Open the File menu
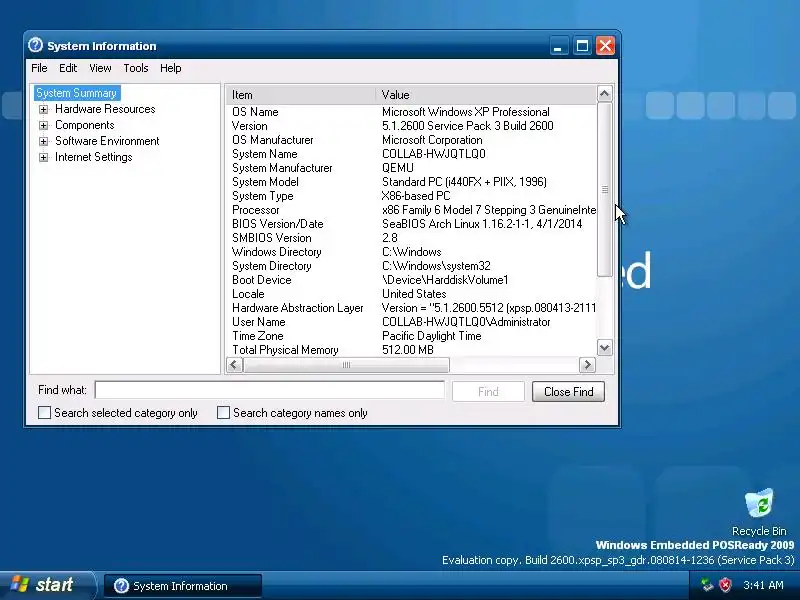This screenshot has height=600, width=800. click(x=39, y=68)
